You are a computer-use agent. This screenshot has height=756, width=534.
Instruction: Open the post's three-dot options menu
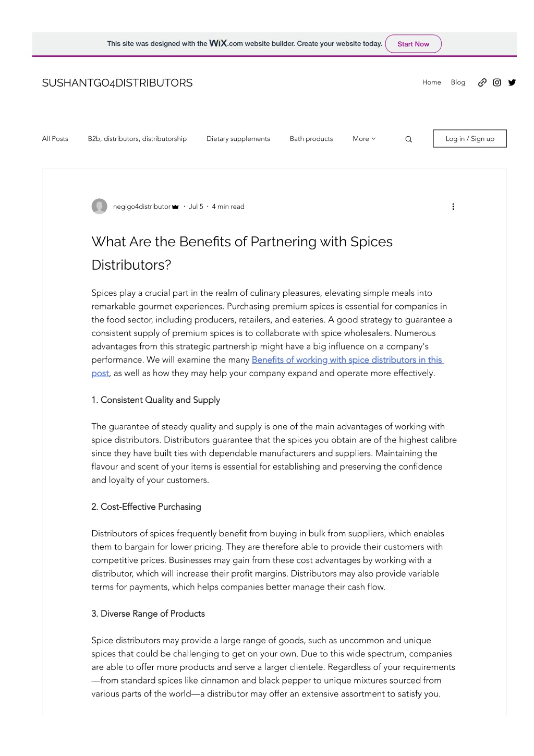point(453,207)
